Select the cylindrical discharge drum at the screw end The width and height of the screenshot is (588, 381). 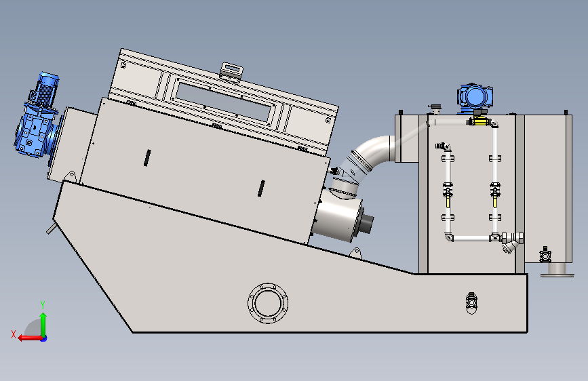(x=338, y=216)
